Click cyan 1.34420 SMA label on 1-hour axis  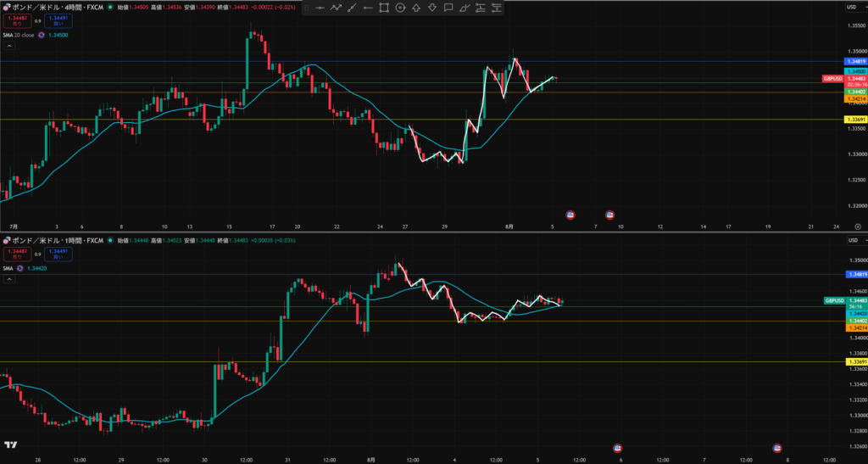pos(856,313)
